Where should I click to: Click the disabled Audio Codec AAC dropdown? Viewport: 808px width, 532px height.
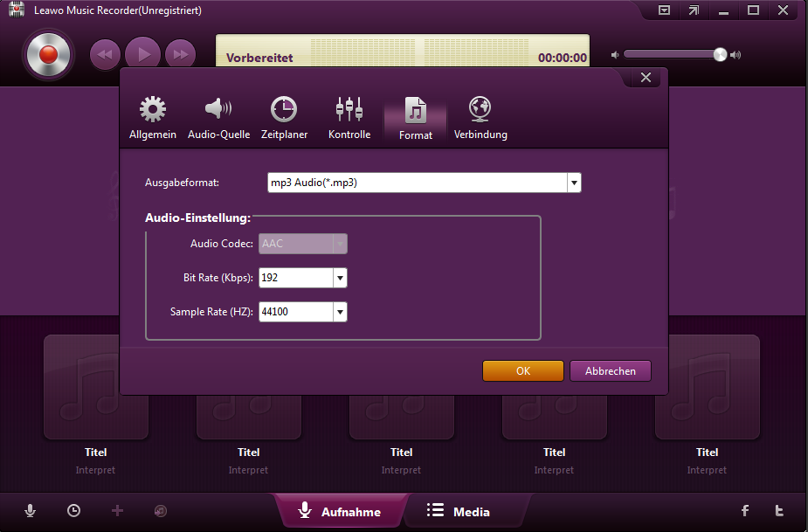303,244
